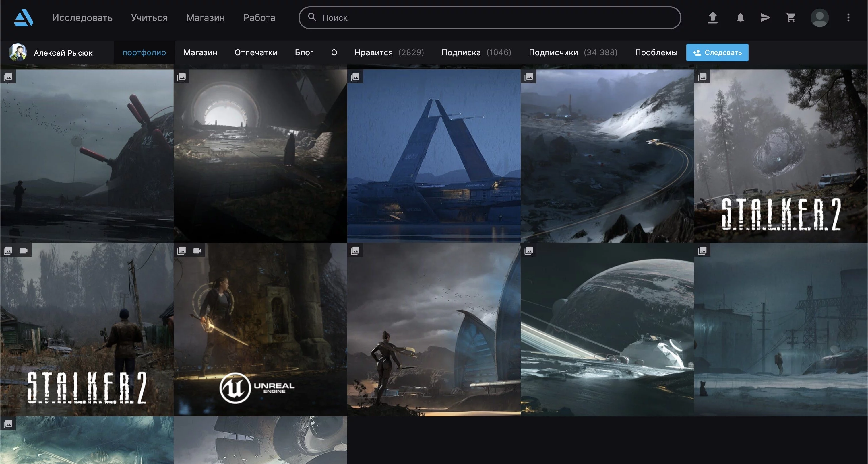Open the three-dot more options menu

click(x=848, y=17)
